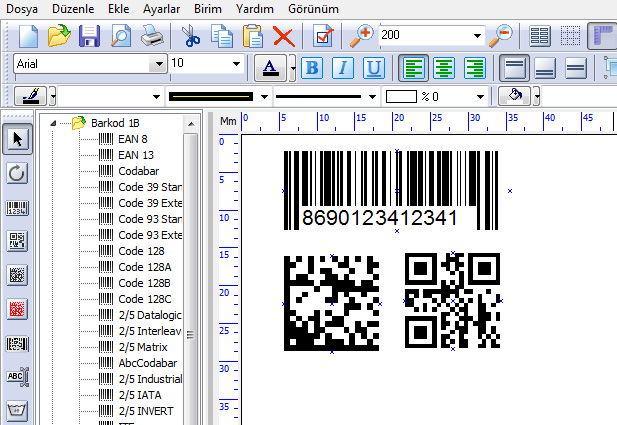Copy with the two-pages icon
Image resolution: width=617 pixels, height=425 pixels.
222,36
